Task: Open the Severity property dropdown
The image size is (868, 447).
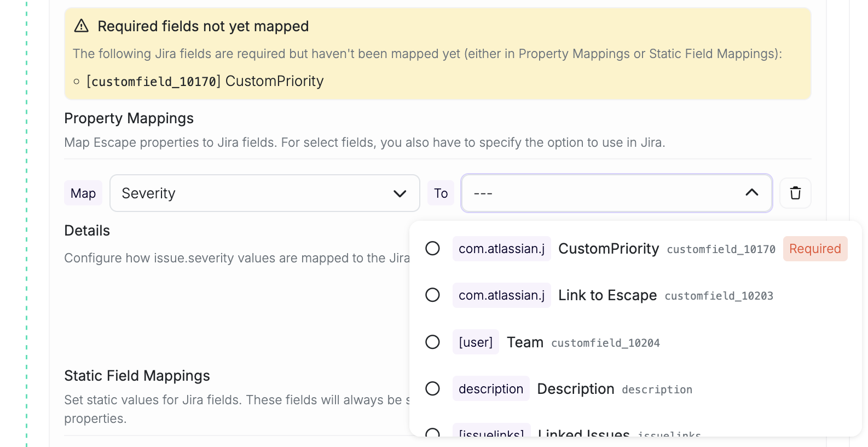Action: coord(265,193)
